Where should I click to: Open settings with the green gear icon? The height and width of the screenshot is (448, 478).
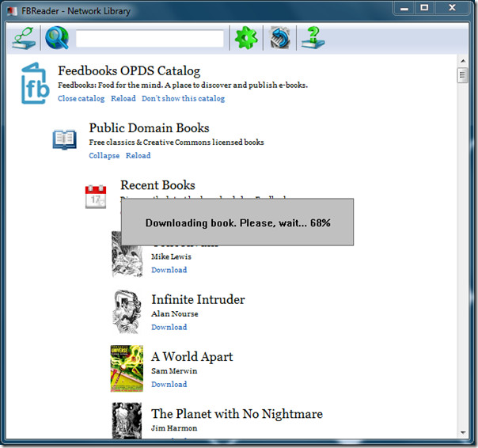pyautogui.click(x=246, y=38)
